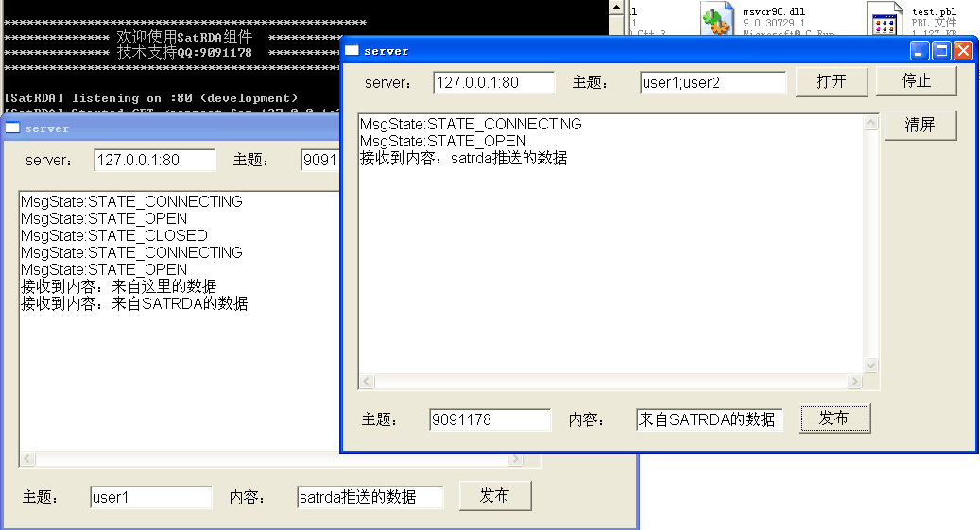Minimize the front server window
Image resolution: width=980 pixels, height=530 pixels.
(919, 51)
